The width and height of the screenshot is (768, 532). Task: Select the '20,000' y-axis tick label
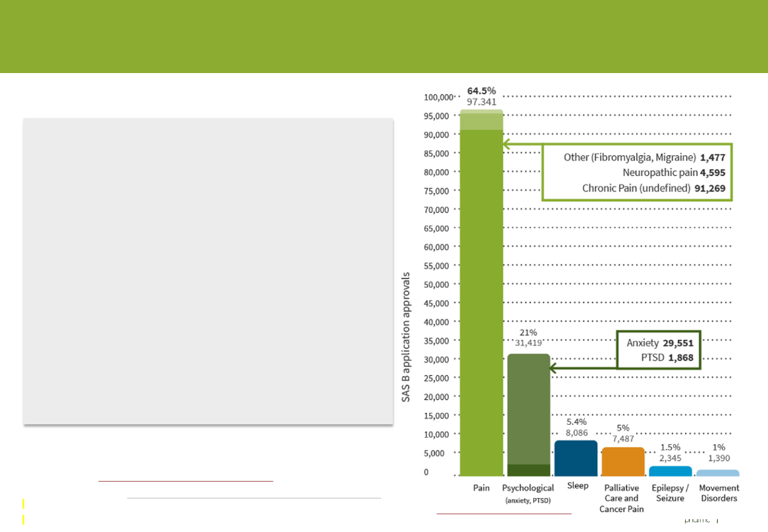pyautogui.click(x=436, y=397)
